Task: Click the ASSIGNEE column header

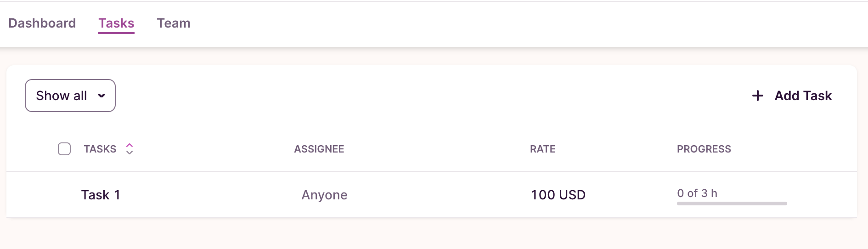Action: coord(319,149)
